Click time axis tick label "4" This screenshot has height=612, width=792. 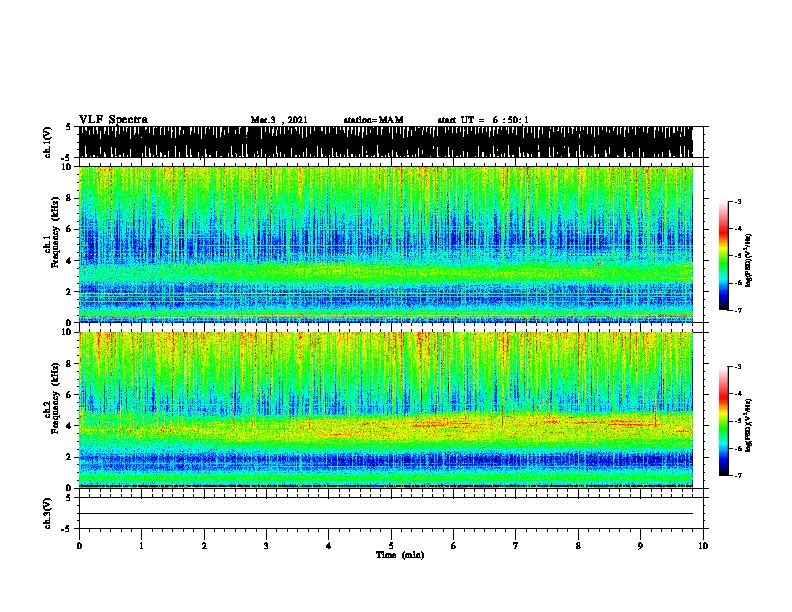pyautogui.click(x=329, y=545)
